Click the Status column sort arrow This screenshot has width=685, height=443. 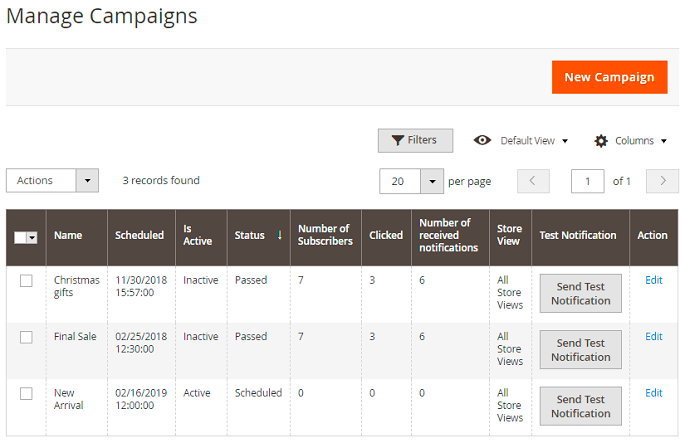[280, 236]
